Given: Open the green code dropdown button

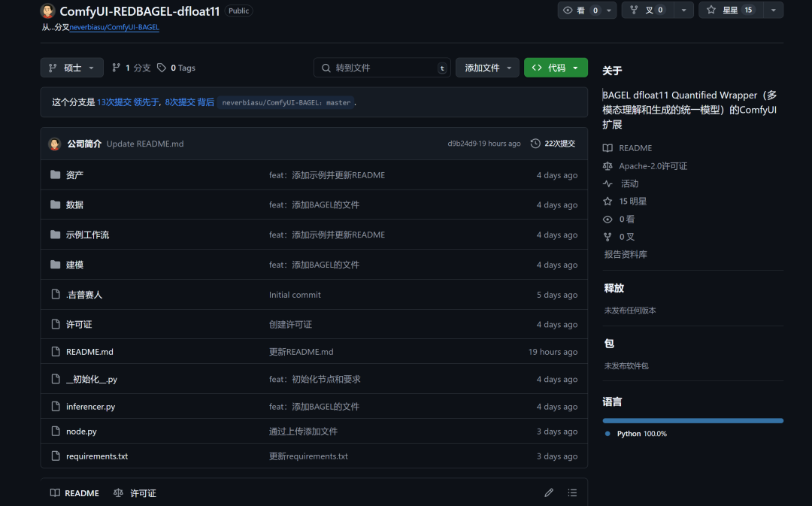Looking at the screenshot, I should pos(556,68).
